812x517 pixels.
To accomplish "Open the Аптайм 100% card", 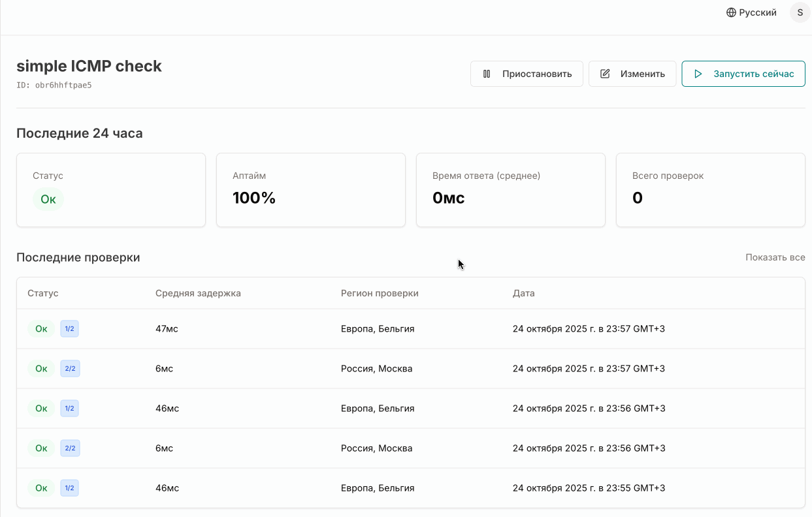I will (310, 190).
